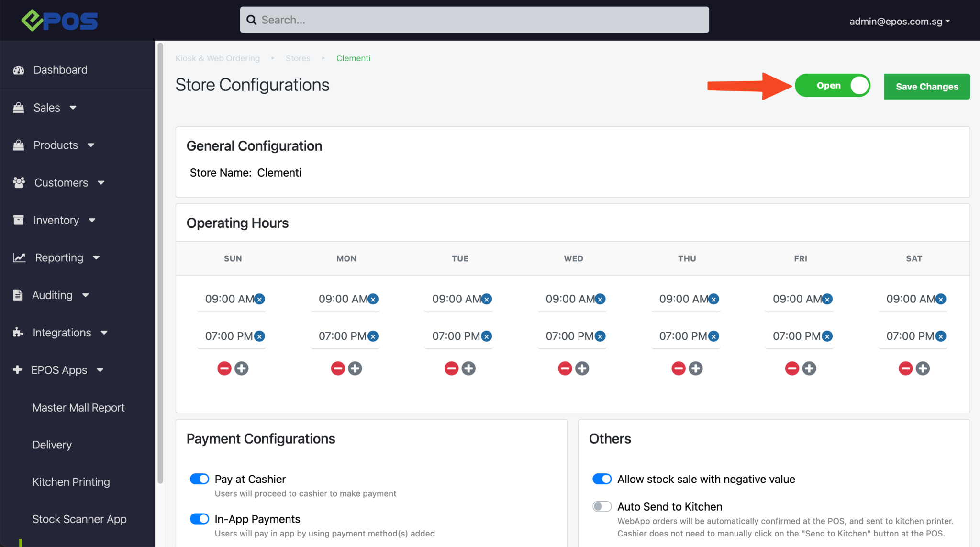
Task: Remove Sunday's 09:00 AM opening time
Action: pos(259,299)
